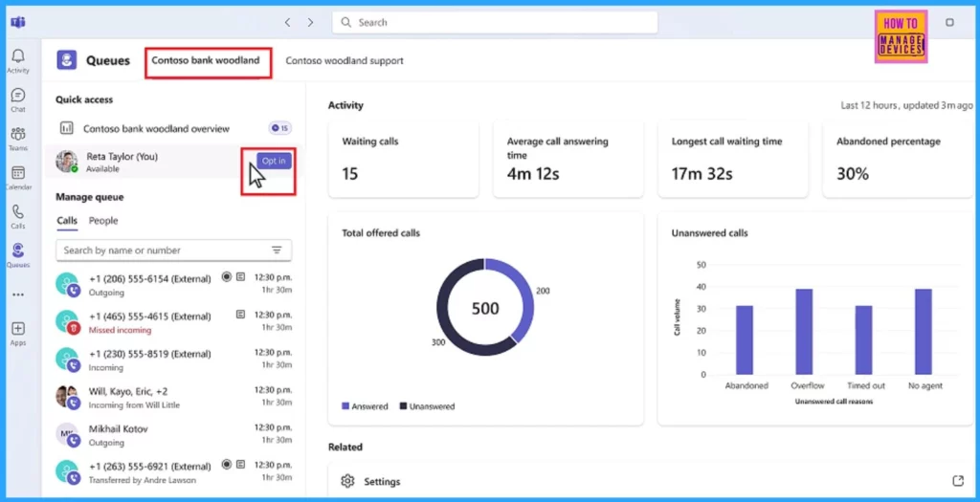This screenshot has height=502, width=980.
Task: Opt in to the queue
Action: pos(274,161)
